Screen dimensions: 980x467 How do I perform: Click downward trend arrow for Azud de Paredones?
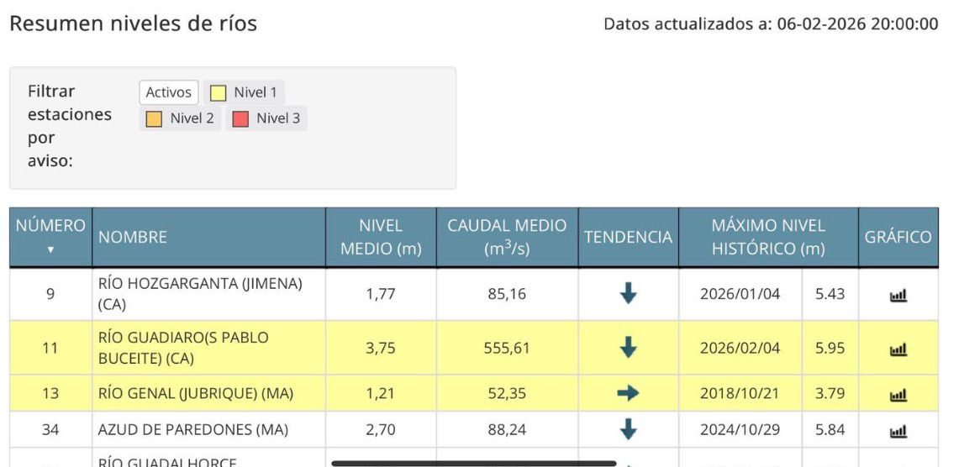pyautogui.click(x=628, y=430)
